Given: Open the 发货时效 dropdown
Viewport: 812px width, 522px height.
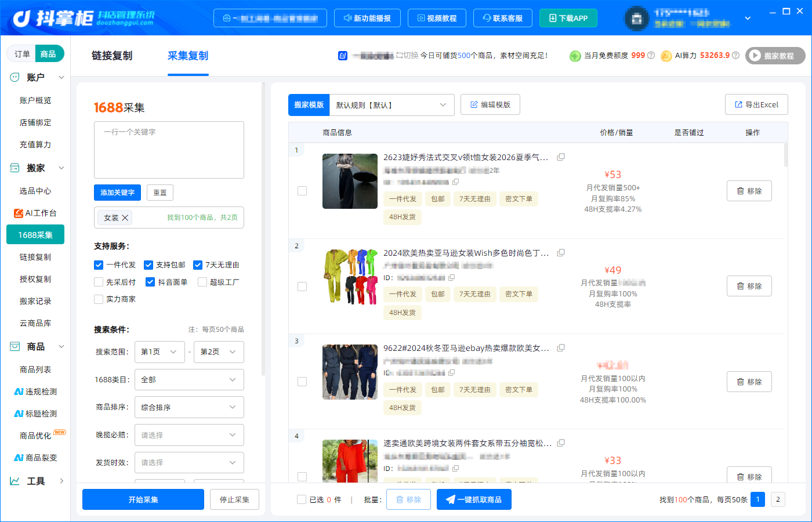Looking at the screenshot, I should tap(189, 462).
